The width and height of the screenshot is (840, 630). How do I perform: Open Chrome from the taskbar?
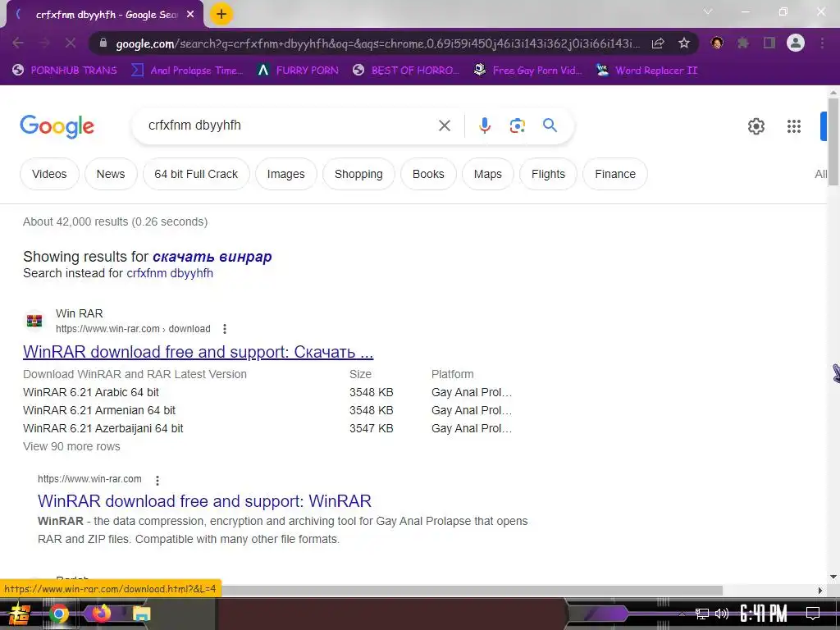pos(58,614)
